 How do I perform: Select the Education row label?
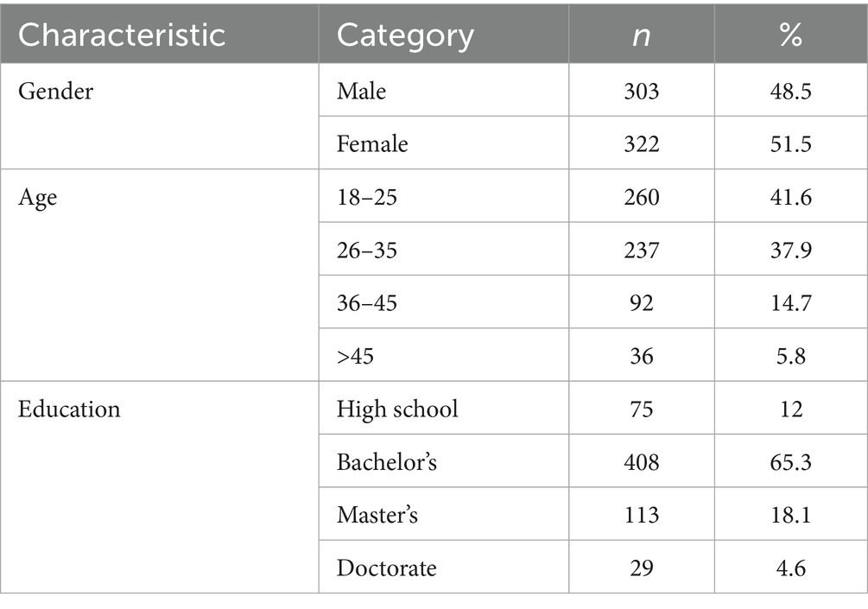coord(70,409)
